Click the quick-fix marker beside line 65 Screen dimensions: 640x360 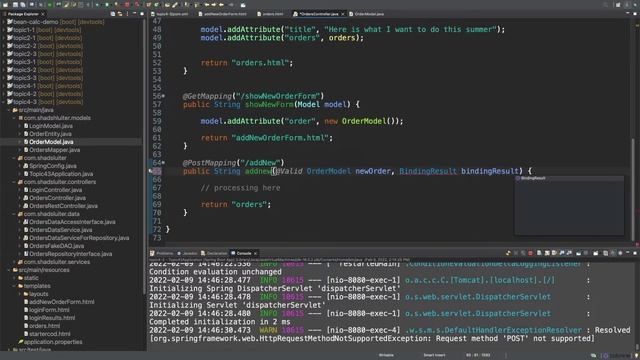[x=151, y=171]
